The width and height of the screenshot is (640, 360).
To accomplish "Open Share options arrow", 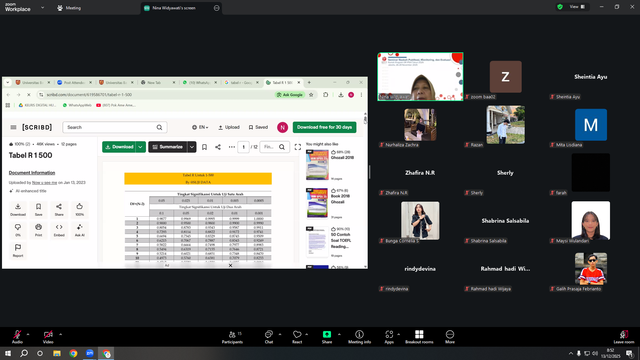I will (x=339, y=334).
